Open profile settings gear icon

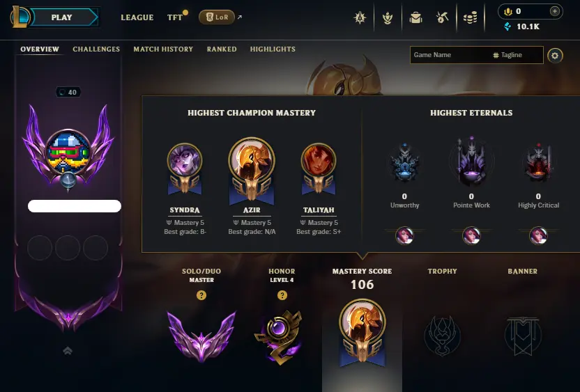pos(555,56)
